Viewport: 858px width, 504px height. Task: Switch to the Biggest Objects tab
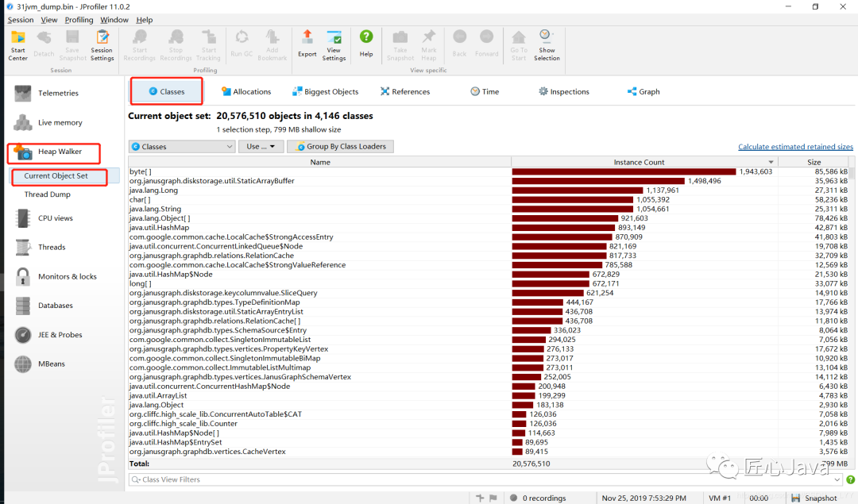(326, 91)
